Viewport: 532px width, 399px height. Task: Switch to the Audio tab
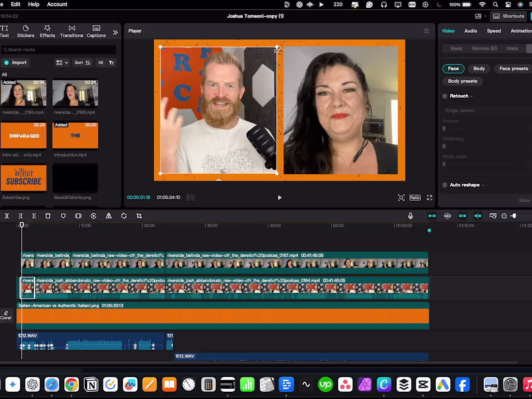471,31
